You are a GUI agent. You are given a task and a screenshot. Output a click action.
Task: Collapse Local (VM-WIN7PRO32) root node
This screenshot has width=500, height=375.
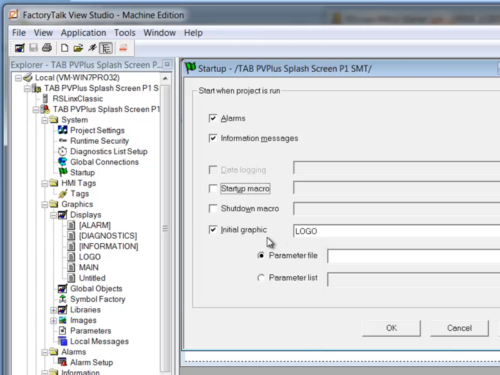pyautogui.click(x=18, y=78)
